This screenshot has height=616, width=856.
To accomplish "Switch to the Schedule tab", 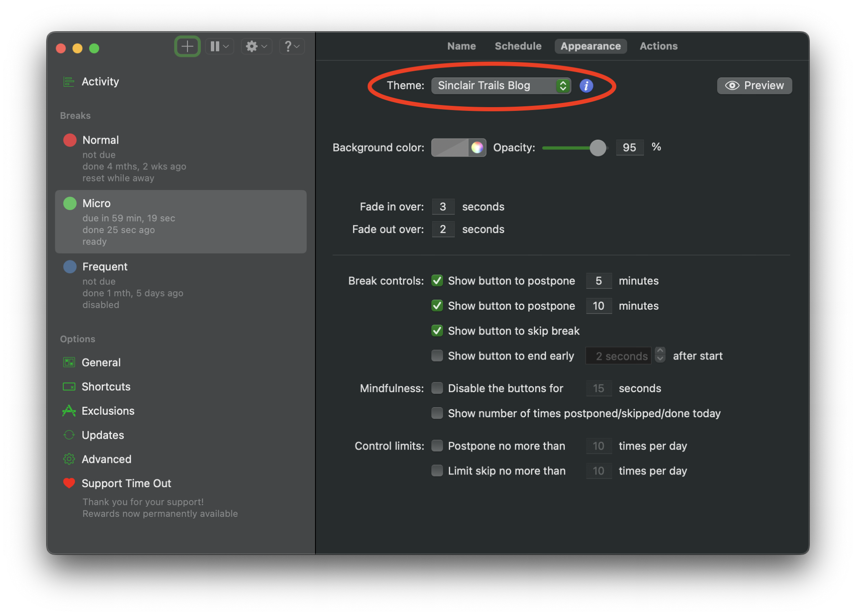I will click(518, 46).
